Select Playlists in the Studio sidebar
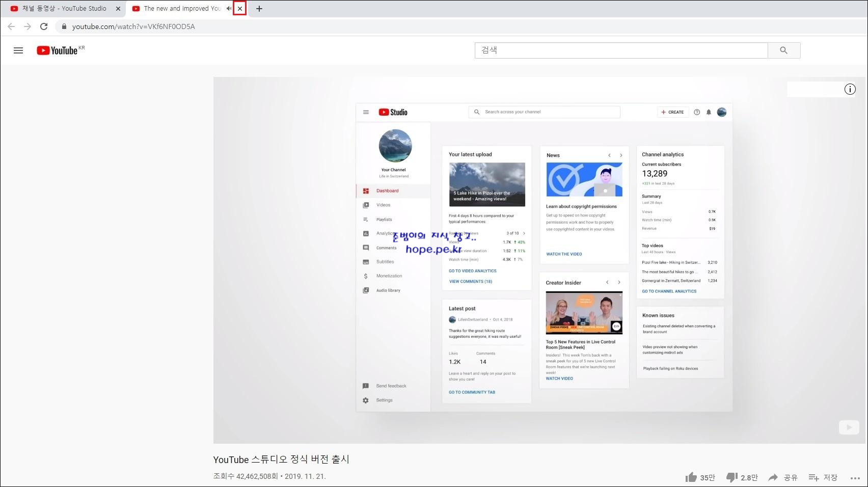Screen dimensions: 868x487 coord(393,220)
